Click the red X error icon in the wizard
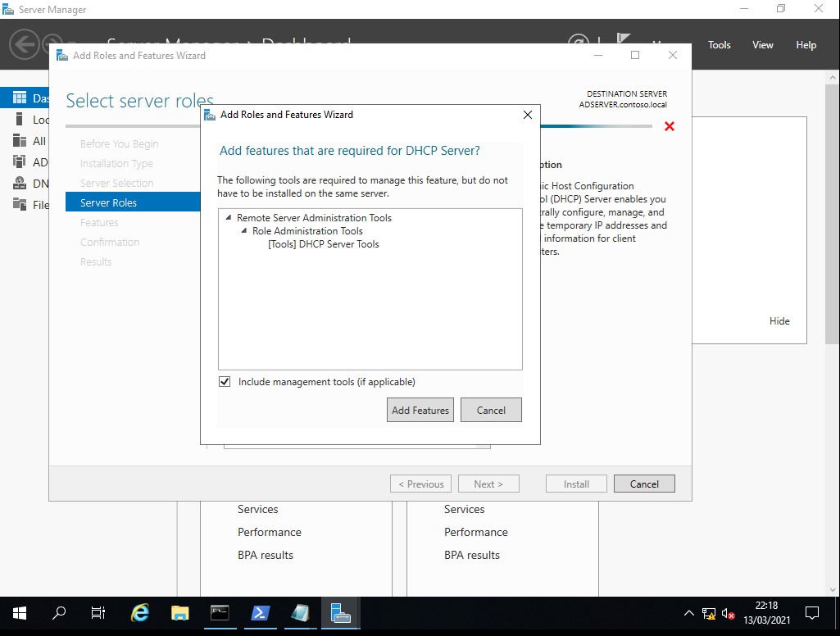Image resolution: width=840 pixels, height=636 pixels. [670, 126]
